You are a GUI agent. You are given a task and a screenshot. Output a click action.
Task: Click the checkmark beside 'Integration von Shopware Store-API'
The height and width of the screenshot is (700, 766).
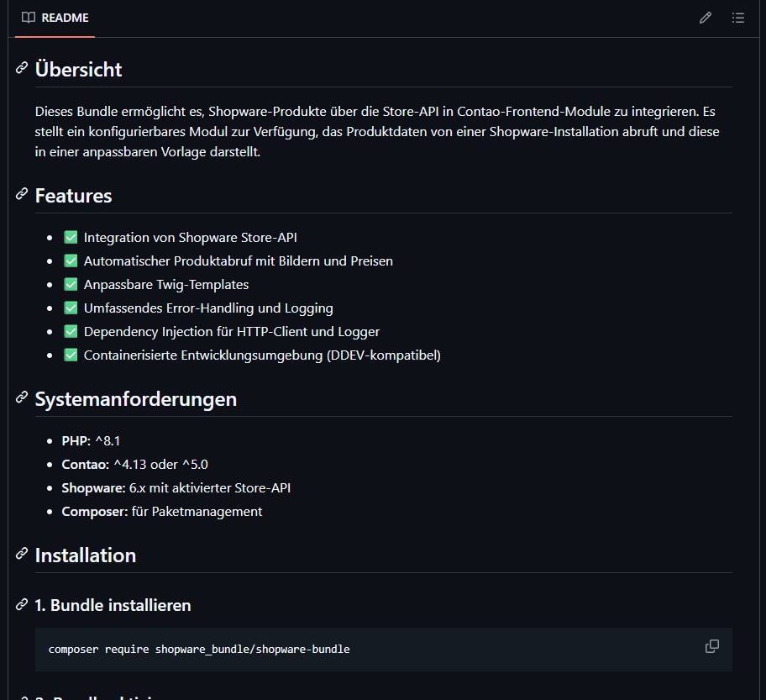[x=71, y=237]
